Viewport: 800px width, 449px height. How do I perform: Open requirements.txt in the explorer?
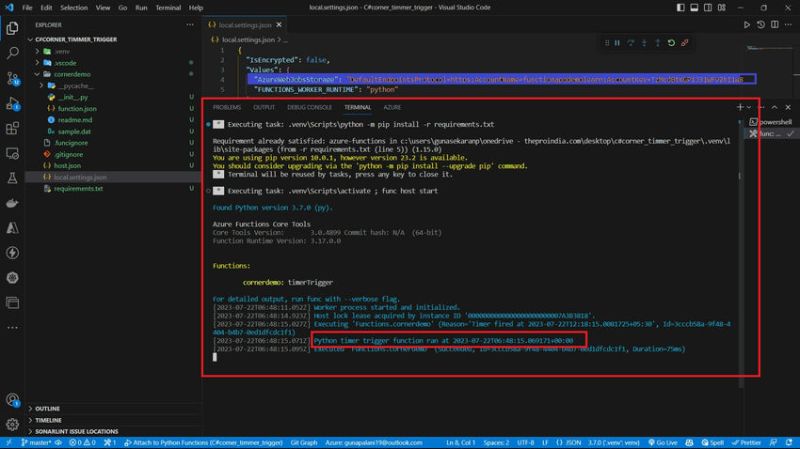tap(79, 189)
